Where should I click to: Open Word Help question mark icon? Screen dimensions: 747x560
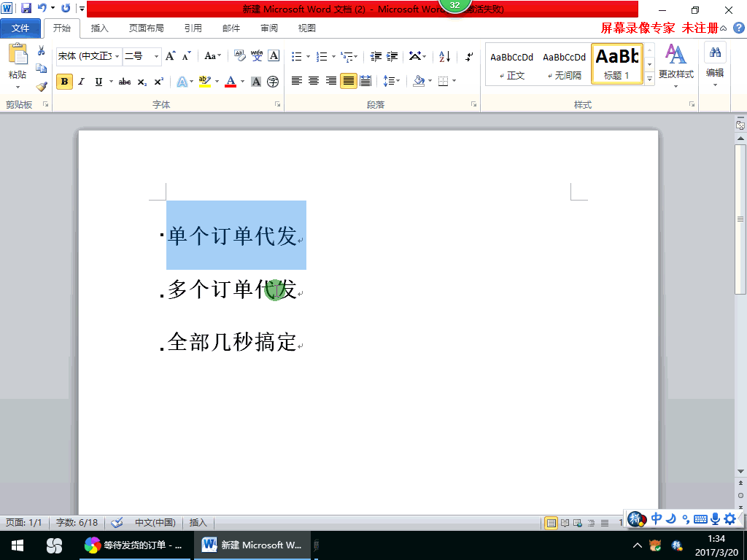coord(739,28)
